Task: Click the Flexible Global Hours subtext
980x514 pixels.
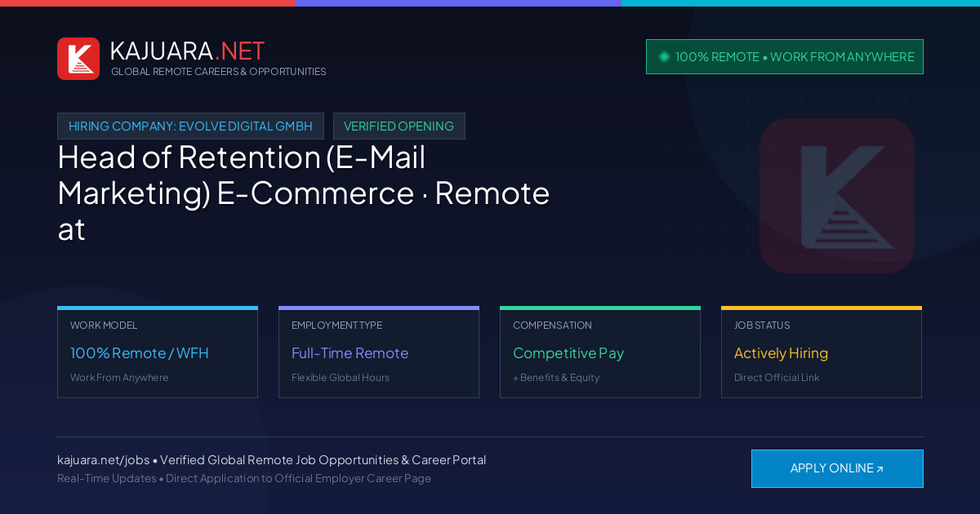Action: pyautogui.click(x=341, y=378)
